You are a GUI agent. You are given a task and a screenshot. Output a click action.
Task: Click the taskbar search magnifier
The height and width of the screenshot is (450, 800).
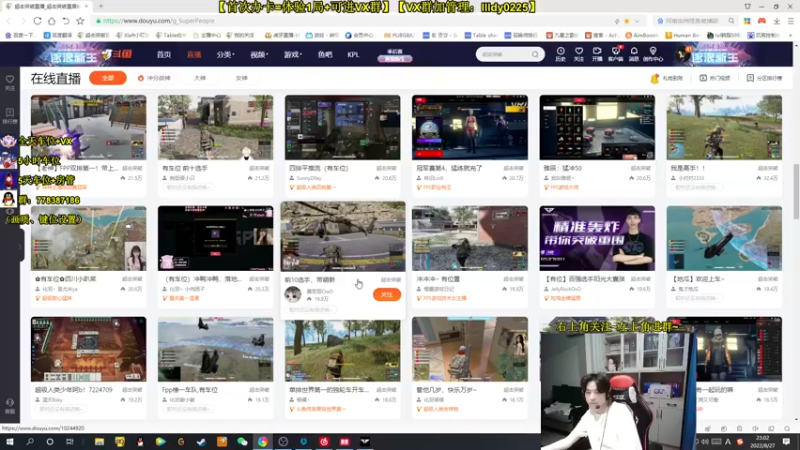click(x=30, y=441)
